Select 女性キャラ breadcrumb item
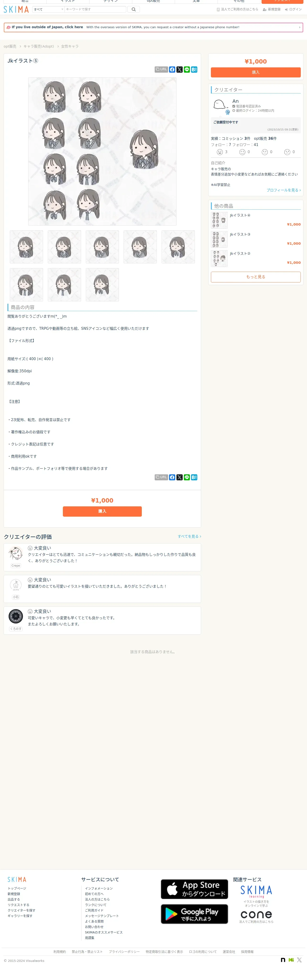307x980 pixels. [70, 46]
